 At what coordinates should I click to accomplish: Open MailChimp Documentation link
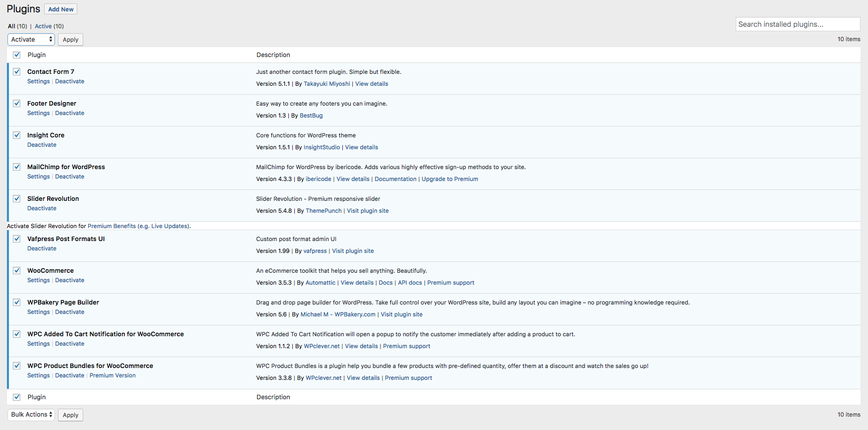(x=395, y=179)
